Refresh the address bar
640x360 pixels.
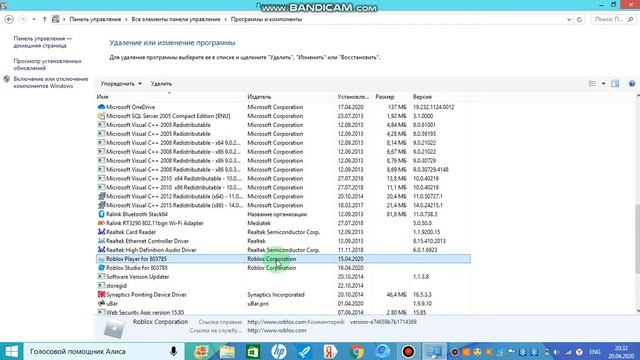point(579,19)
